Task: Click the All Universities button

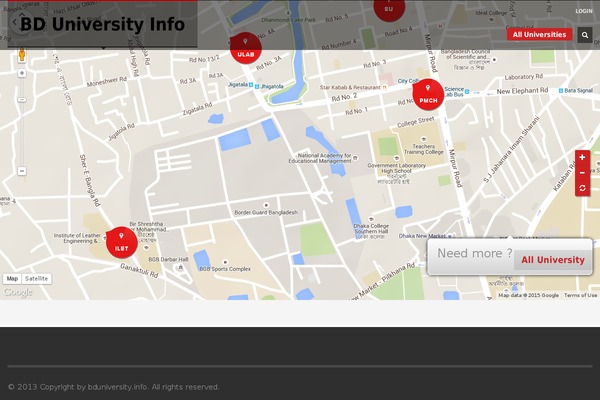Action: click(x=540, y=34)
